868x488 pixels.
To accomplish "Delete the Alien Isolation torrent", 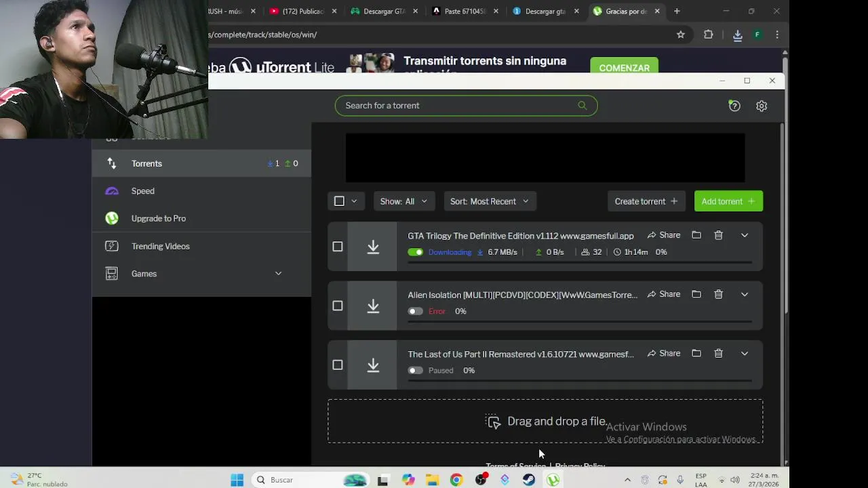I will pyautogui.click(x=718, y=294).
